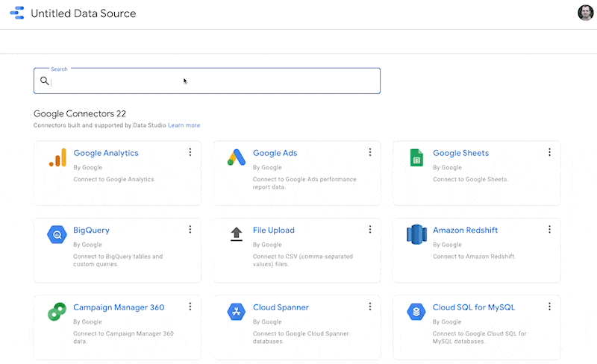
Task: Click the search magnifier icon
Action: tap(45, 81)
